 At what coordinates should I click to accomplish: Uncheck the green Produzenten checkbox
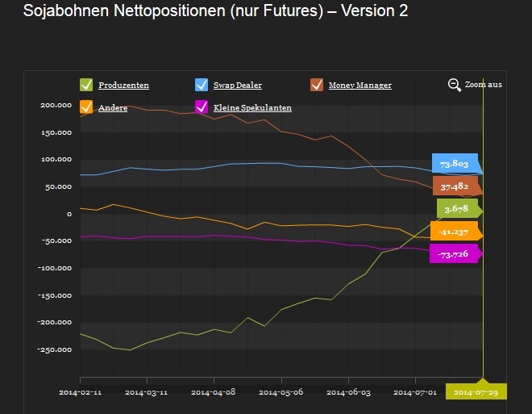coord(86,85)
